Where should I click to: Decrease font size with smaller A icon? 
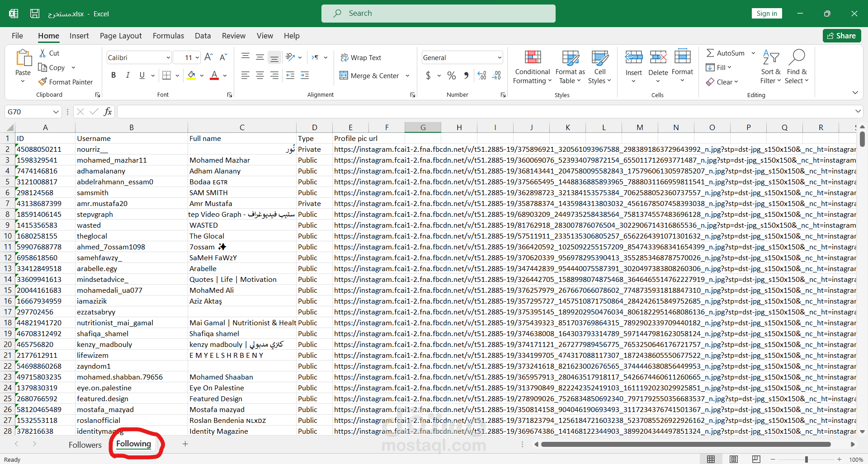click(223, 57)
